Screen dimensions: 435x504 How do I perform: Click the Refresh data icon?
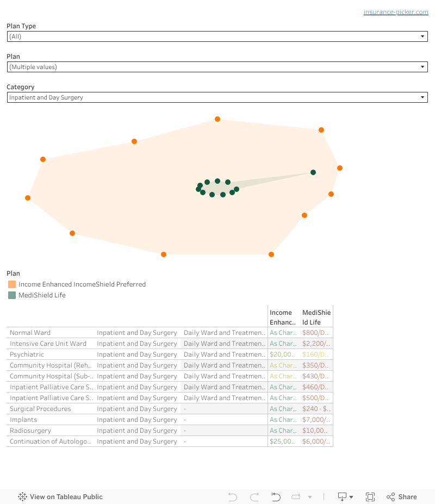point(296,496)
